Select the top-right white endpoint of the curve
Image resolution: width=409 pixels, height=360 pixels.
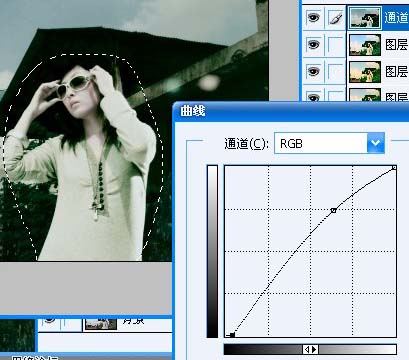(x=394, y=168)
